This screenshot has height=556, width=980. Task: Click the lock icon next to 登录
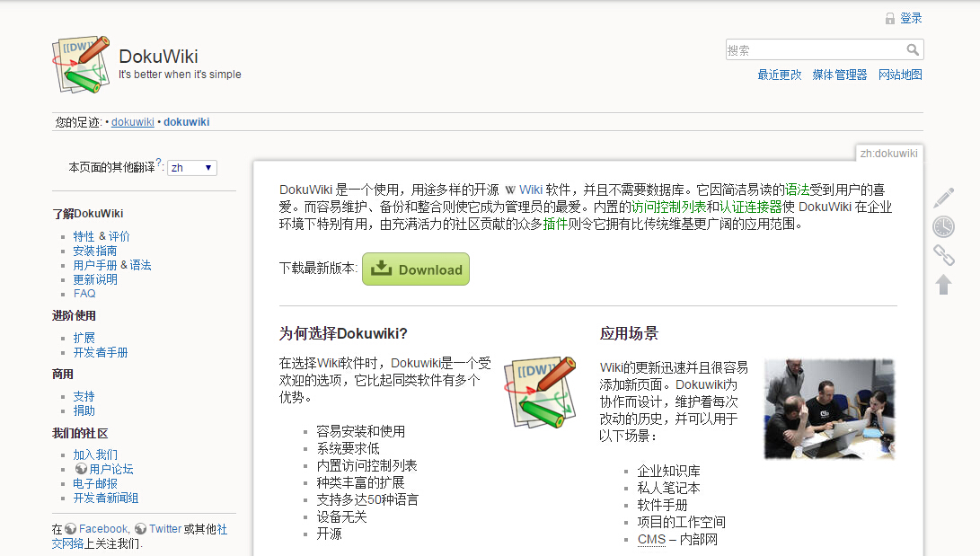click(x=890, y=18)
